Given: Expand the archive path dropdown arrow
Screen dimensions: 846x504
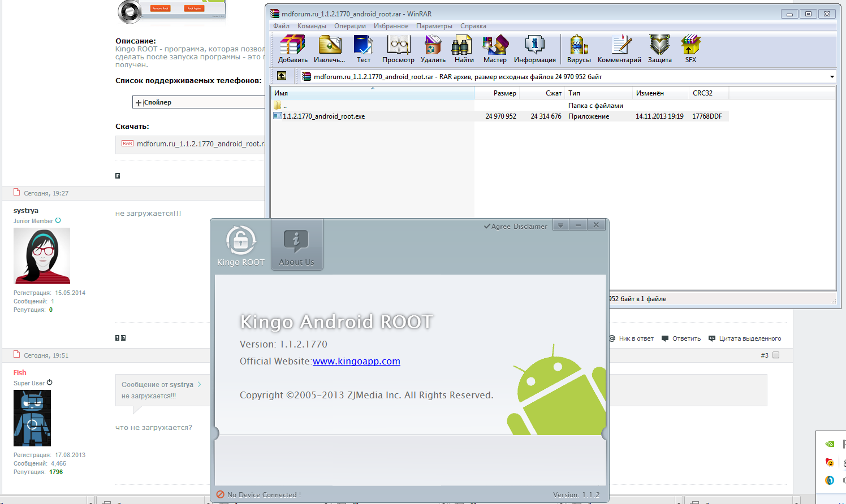Looking at the screenshot, I should pyautogui.click(x=831, y=77).
